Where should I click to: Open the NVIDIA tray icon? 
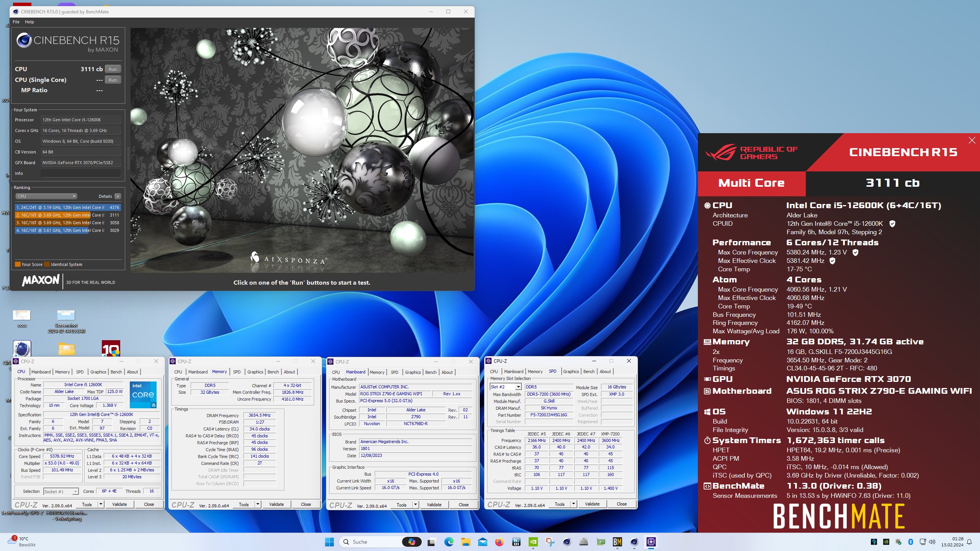click(x=886, y=542)
